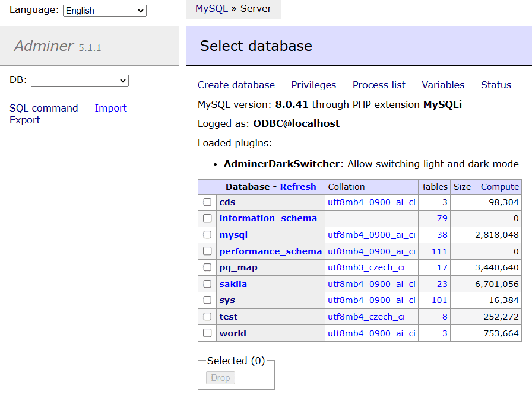Screen dimensions: 532x395
Task: Open the mysql database
Action: click(233, 235)
